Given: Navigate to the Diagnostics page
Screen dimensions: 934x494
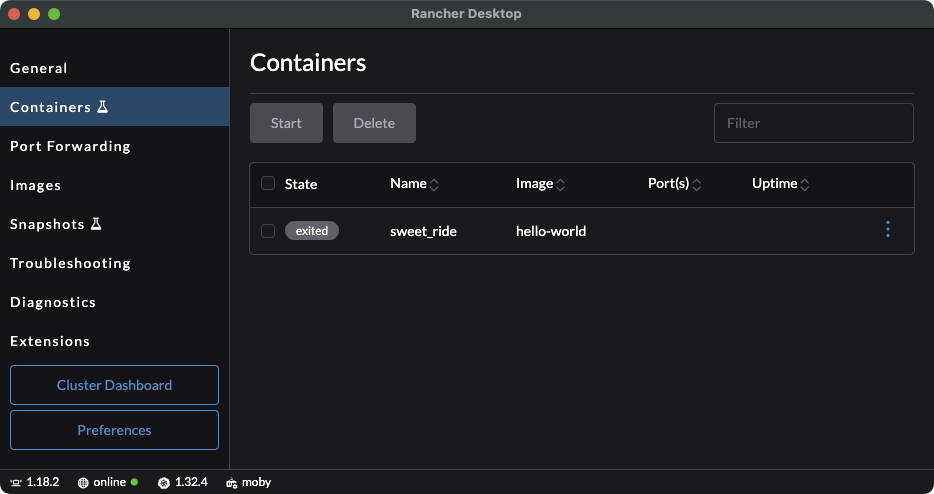Looking at the screenshot, I should (114, 302).
